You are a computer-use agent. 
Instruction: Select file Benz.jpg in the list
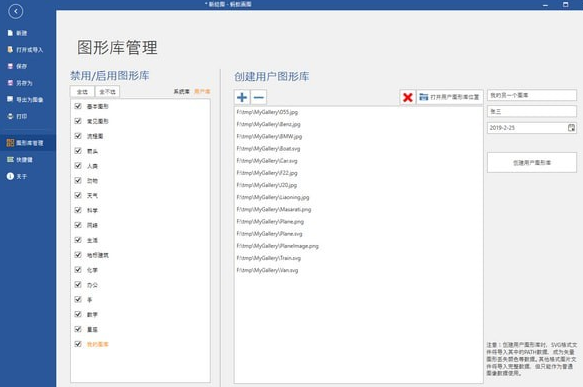268,124
